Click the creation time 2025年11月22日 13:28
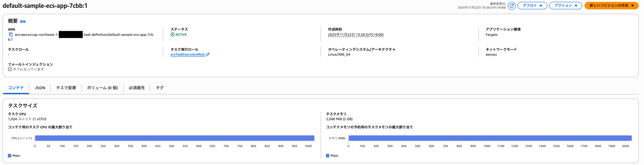The image size is (644, 165). (355, 35)
